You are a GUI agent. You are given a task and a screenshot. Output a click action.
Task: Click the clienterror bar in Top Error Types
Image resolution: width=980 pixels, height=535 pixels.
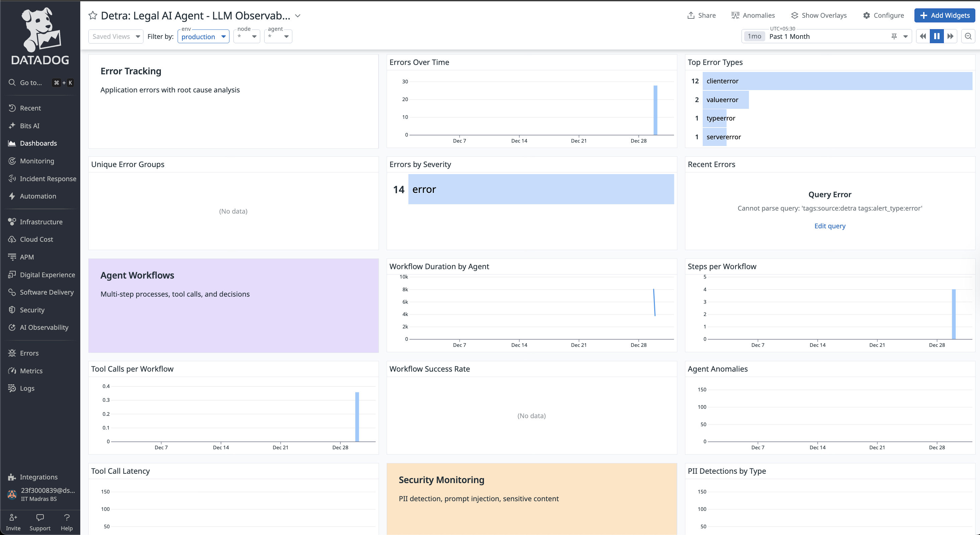(x=837, y=81)
